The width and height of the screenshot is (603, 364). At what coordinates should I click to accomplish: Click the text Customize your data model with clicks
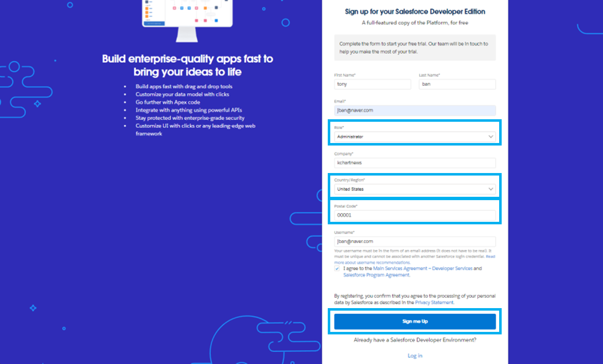pos(182,95)
